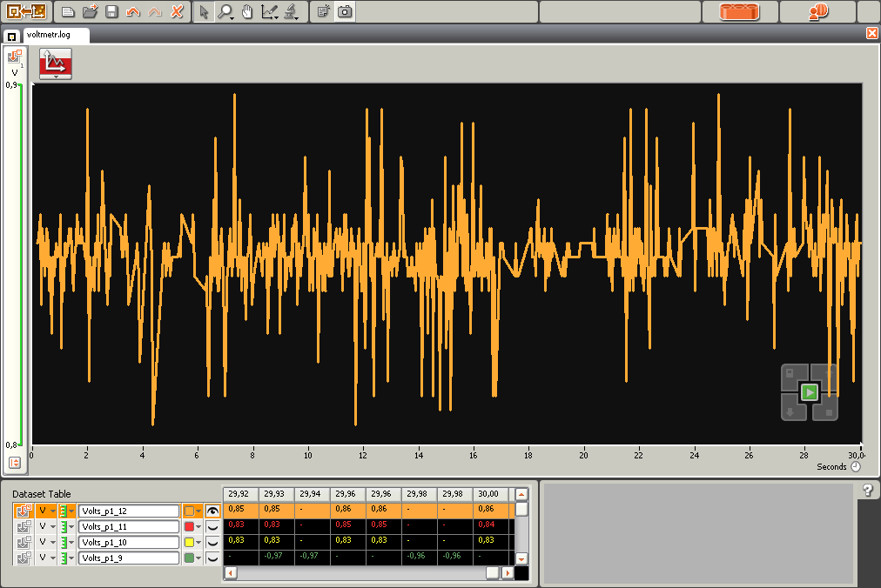
Task: Open the analysis microscope tool
Action: (291, 11)
